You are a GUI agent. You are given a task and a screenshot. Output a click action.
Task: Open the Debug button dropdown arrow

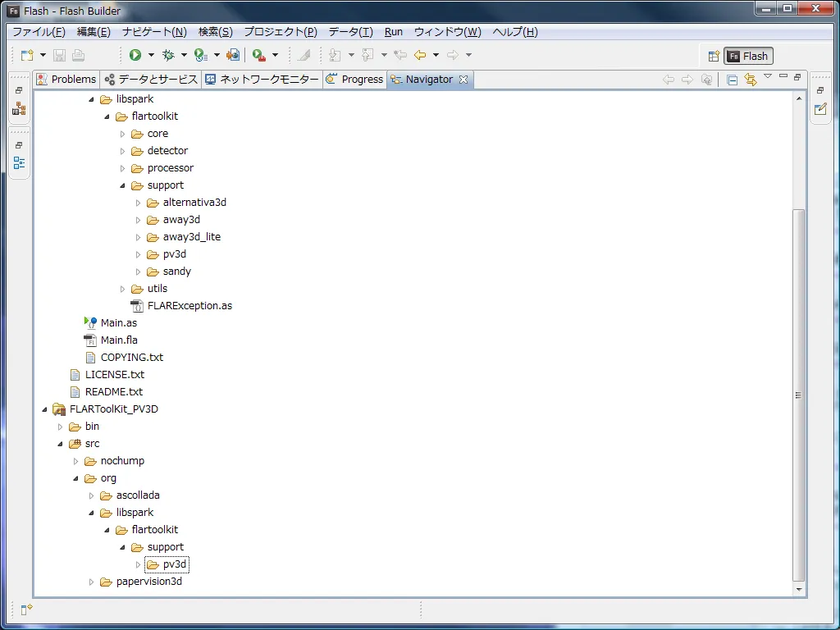(184, 55)
